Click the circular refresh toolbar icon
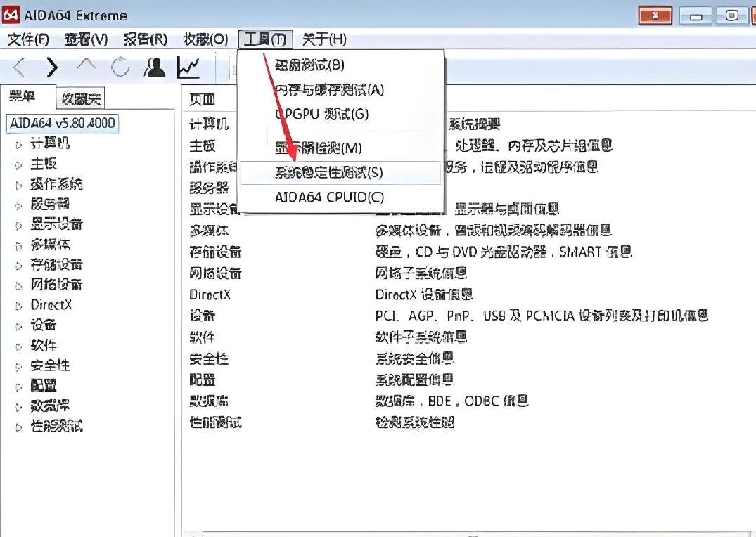The image size is (756, 537). [x=120, y=67]
